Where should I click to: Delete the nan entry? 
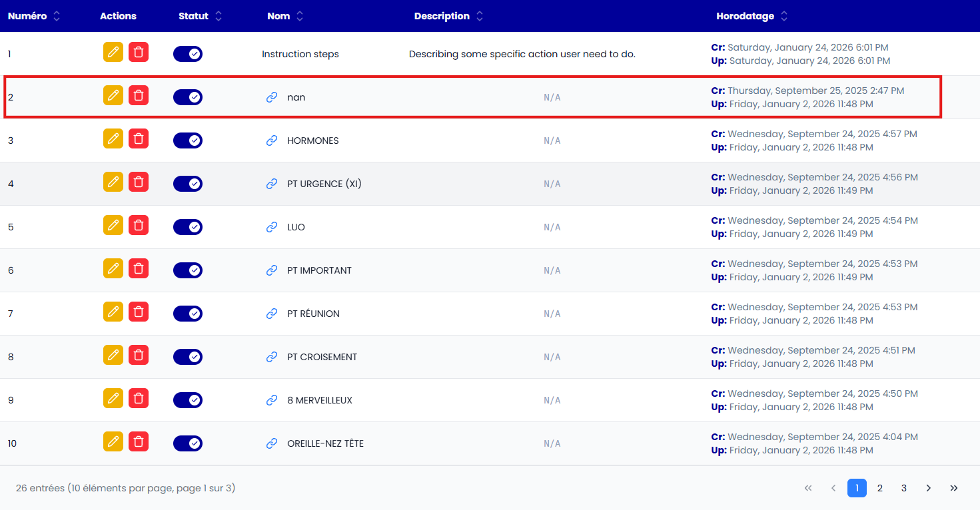pyautogui.click(x=139, y=95)
